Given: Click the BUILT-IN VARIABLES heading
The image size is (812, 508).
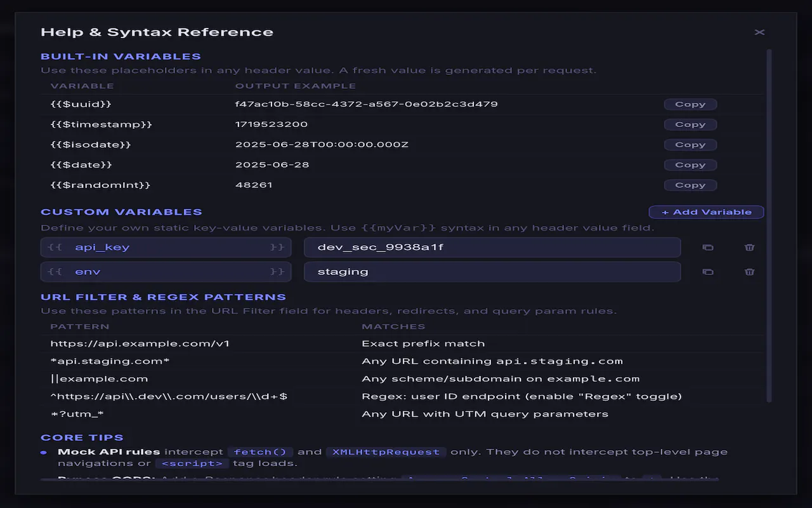Looking at the screenshot, I should click(121, 57).
